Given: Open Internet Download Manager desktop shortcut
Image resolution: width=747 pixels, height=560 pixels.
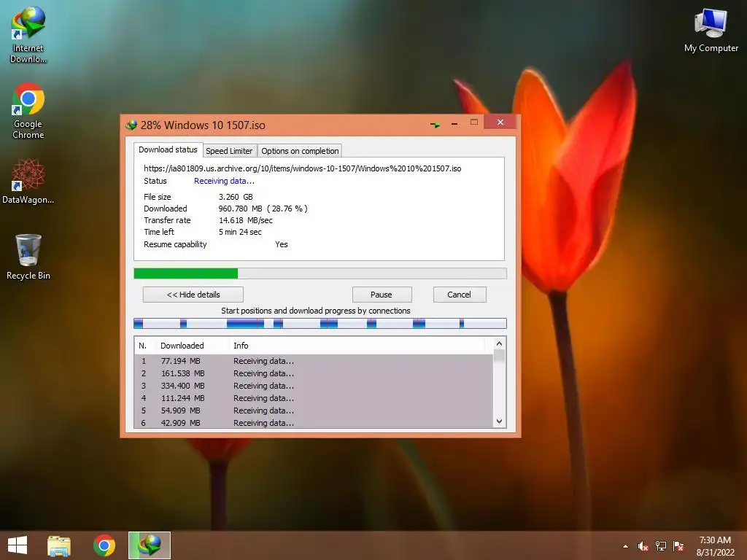Looking at the screenshot, I should coord(28,34).
